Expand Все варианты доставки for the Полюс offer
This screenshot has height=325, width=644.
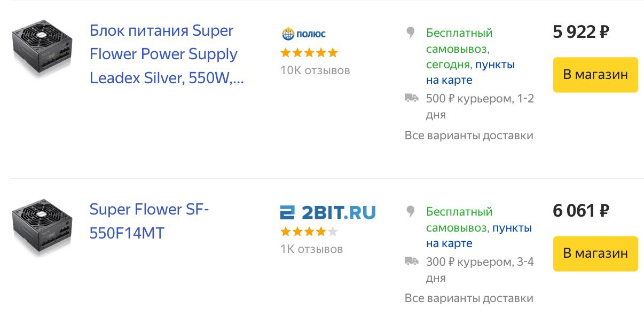click(x=469, y=135)
